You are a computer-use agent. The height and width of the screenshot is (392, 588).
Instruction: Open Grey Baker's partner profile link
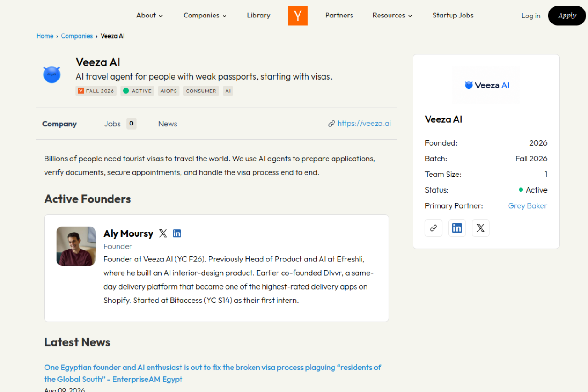click(527, 206)
